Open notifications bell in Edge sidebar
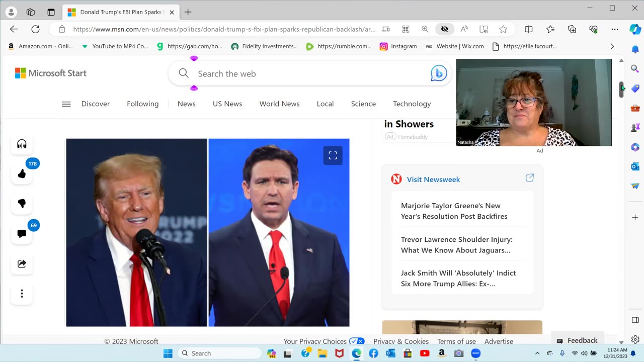This screenshot has height=362, width=644. click(x=635, y=50)
